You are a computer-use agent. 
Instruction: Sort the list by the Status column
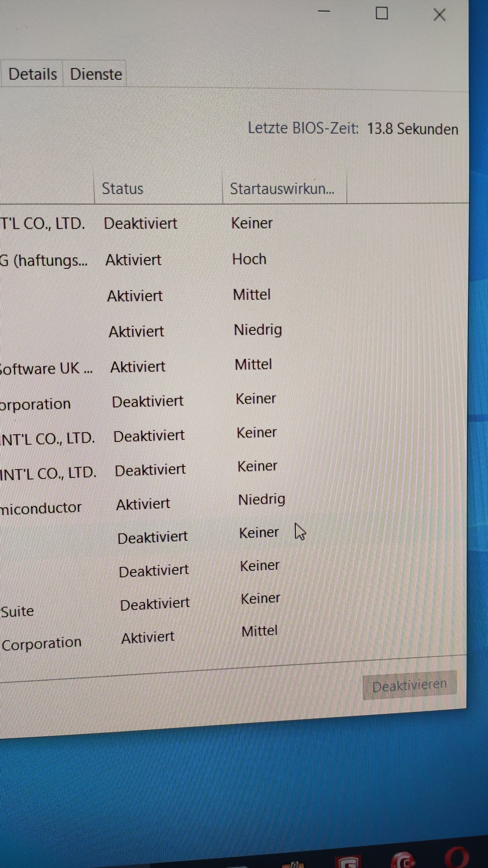point(123,189)
